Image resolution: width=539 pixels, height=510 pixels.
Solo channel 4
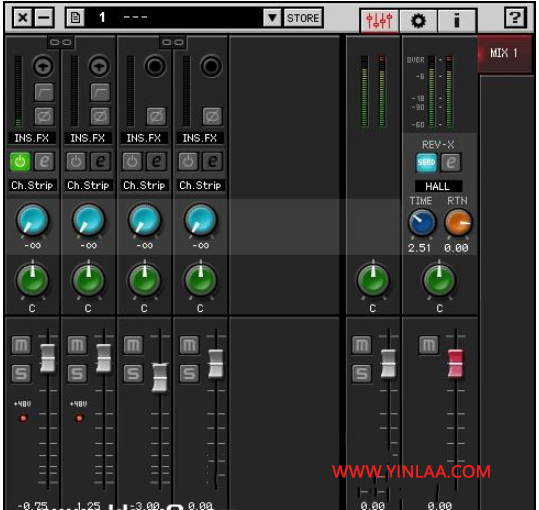coord(189,373)
